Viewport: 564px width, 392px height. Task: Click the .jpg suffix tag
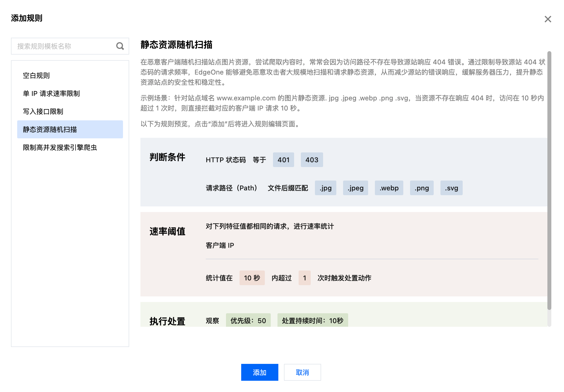pos(325,188)
